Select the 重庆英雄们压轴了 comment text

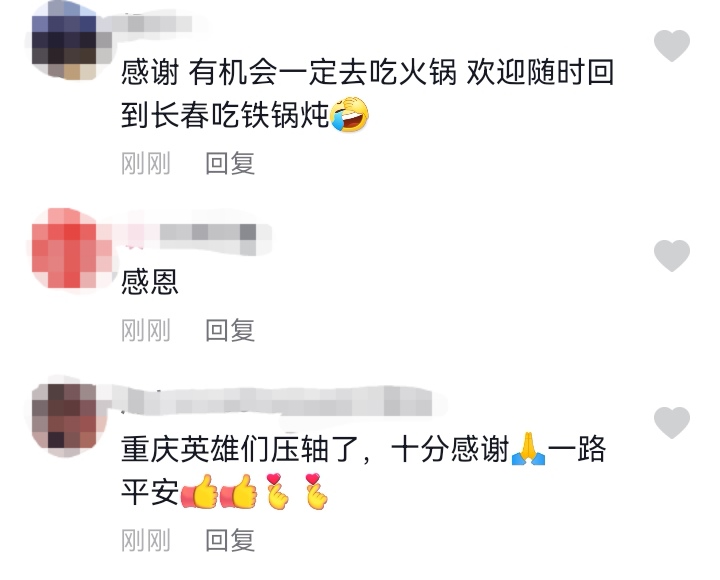tap(363, 470)
